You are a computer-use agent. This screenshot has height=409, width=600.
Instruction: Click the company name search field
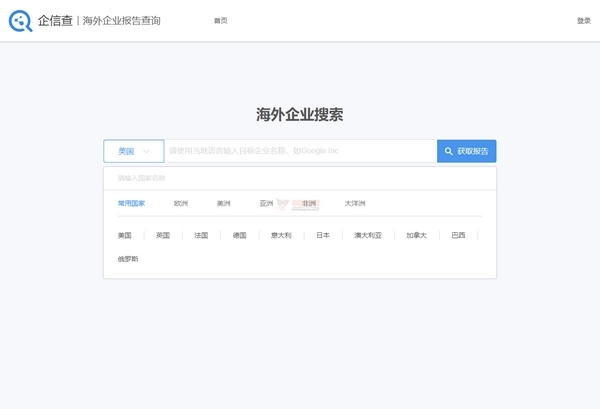(x=301, y=151)
